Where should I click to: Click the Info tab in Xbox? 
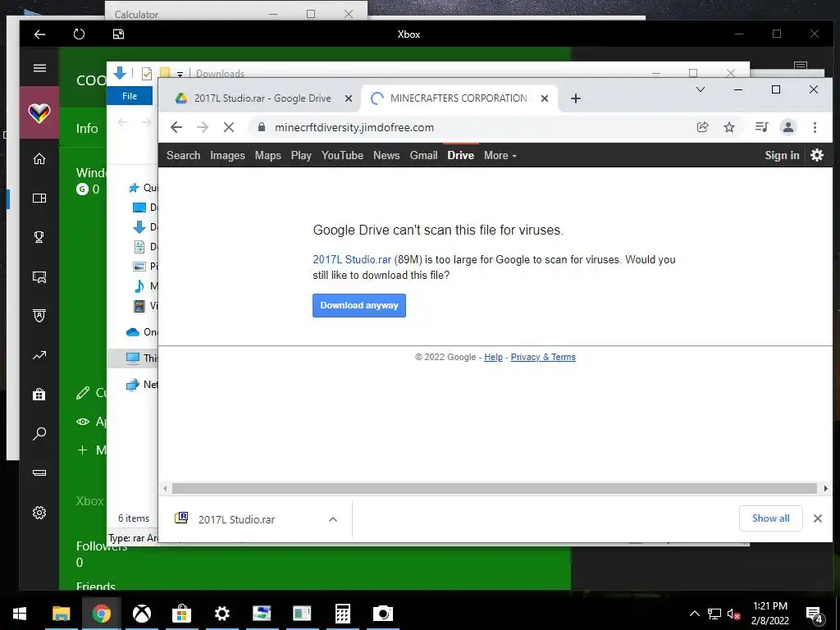[x=87, y=129]
